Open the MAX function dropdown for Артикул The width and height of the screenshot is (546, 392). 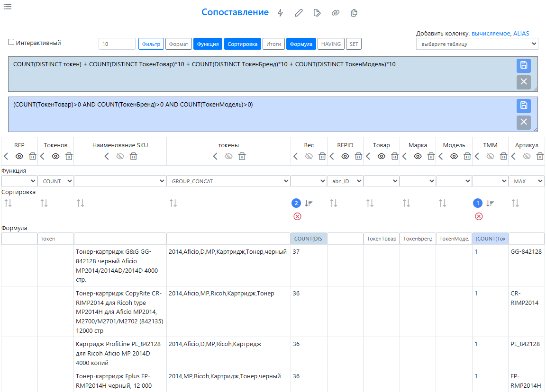(x=527, y=181)
